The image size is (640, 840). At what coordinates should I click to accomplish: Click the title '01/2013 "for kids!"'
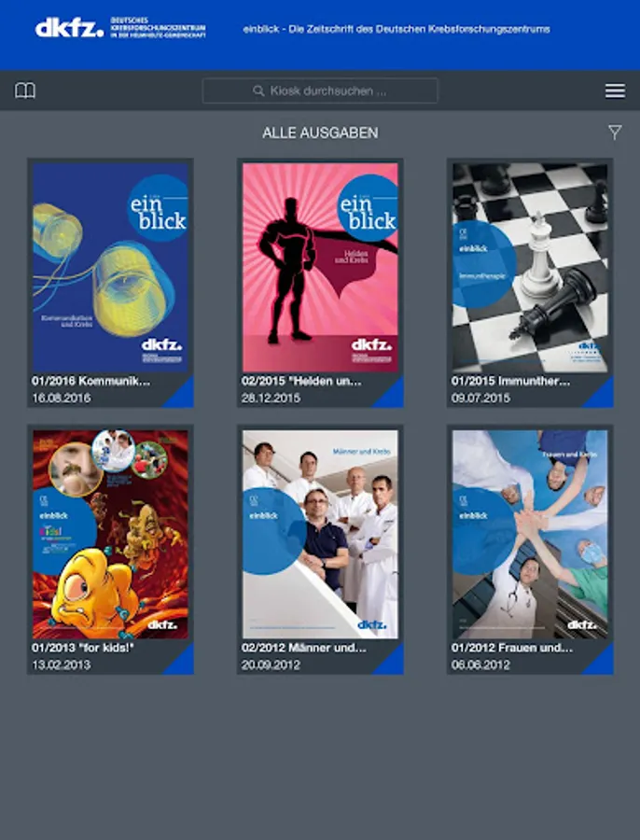82,648
